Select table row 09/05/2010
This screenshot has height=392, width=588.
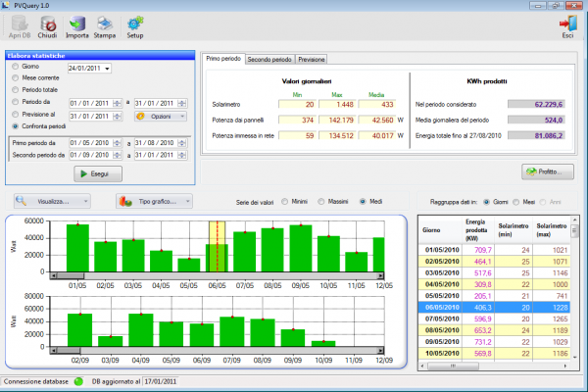point(494,342)
